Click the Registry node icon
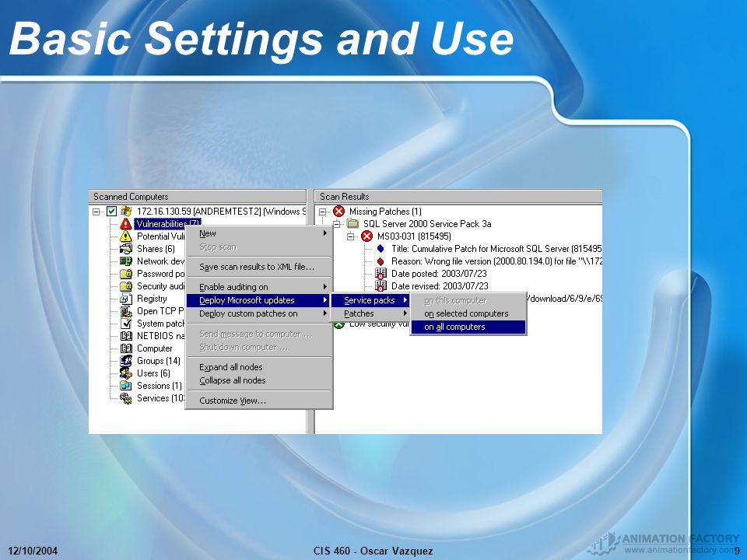Viewport: 747px width, 560px height. 126,299
